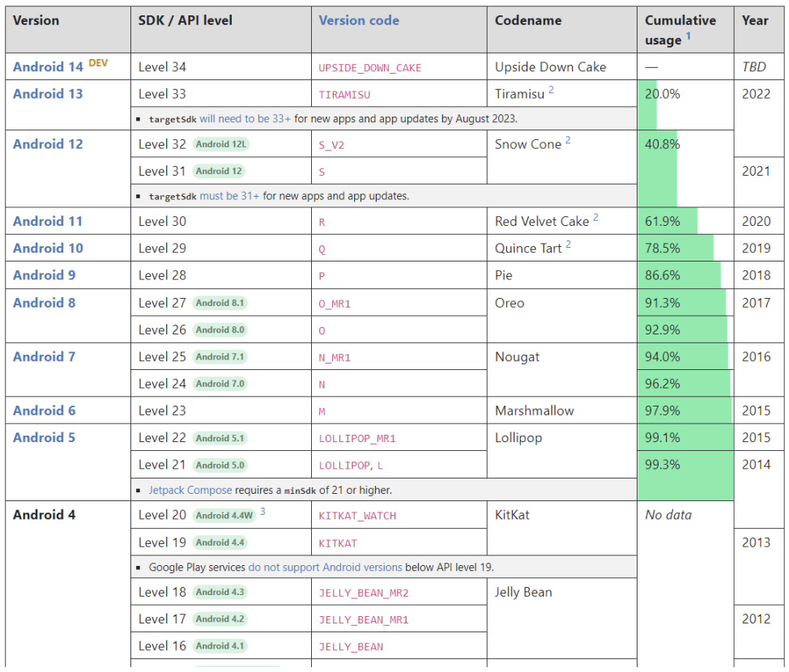Select the UPSIDE_DOWN_CAKE version code
789x672 pixels.
tap(370, 68)
